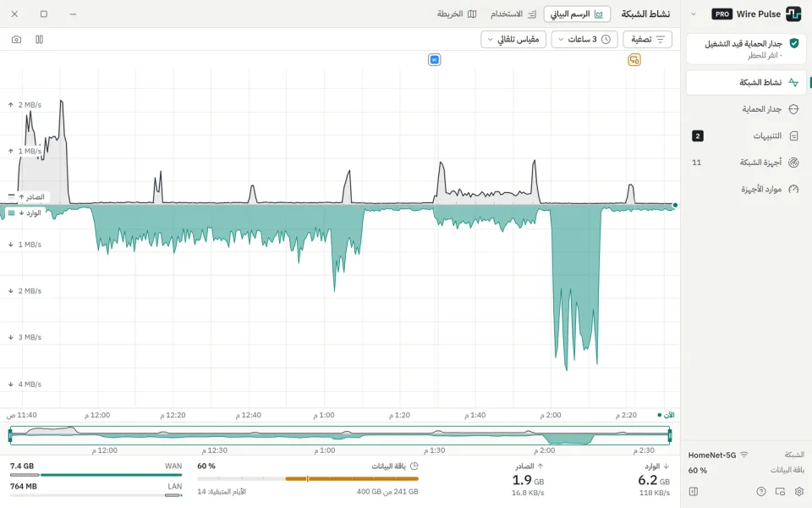Open the تصفية filter button
Viewport: 812px width, 508px height.
click(x=647, y=40)
